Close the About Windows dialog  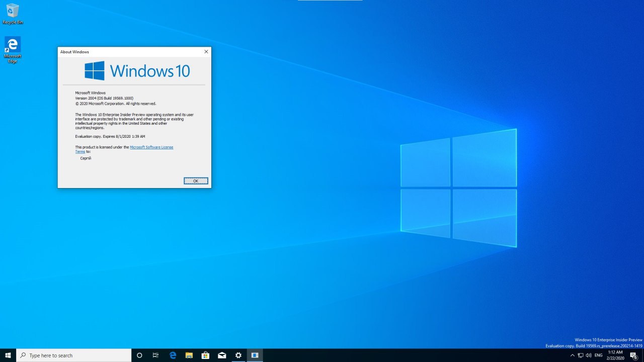point(206,52)
